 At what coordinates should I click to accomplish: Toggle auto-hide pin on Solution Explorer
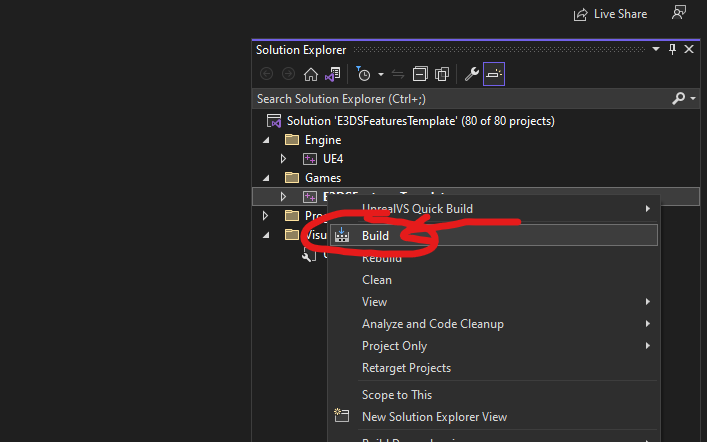(672, 49)
